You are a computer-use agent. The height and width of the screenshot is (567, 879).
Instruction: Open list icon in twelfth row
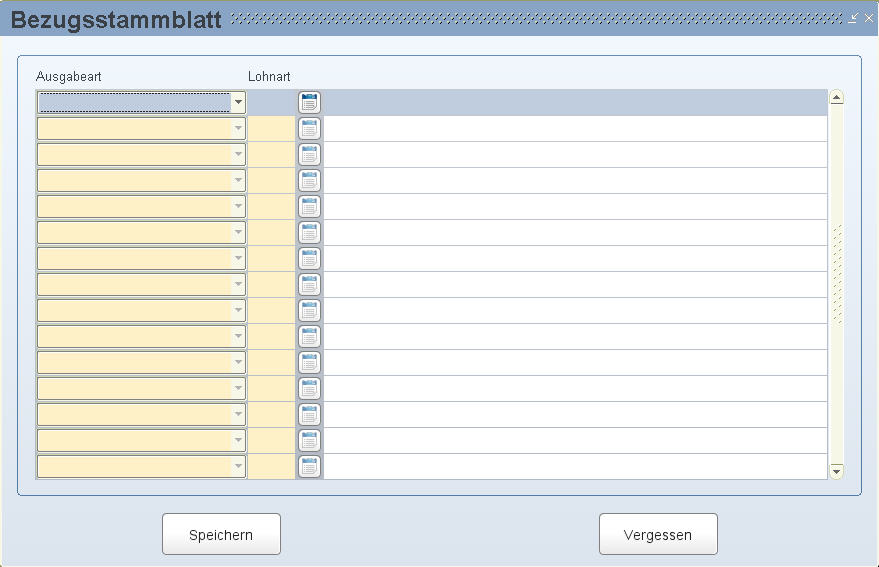point(309,388)
